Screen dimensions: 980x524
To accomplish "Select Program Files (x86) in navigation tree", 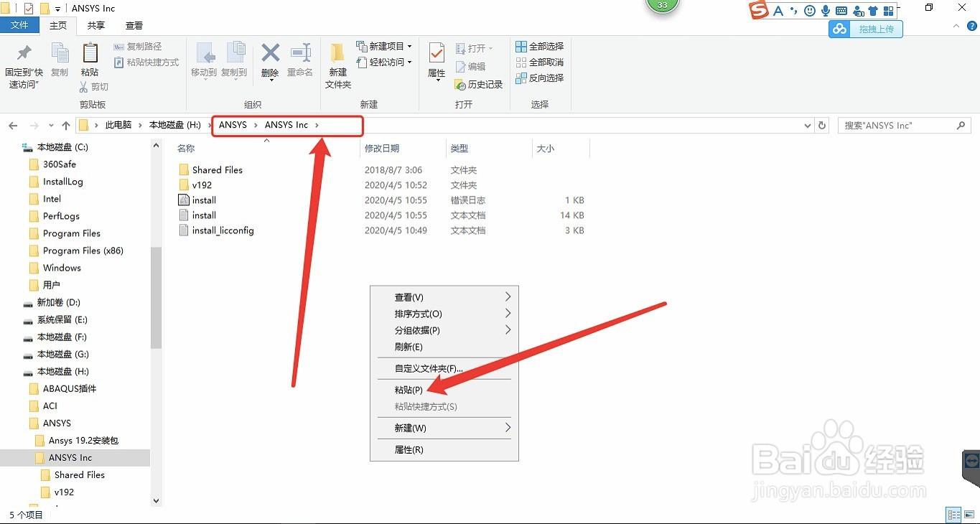I will [83, 251].
